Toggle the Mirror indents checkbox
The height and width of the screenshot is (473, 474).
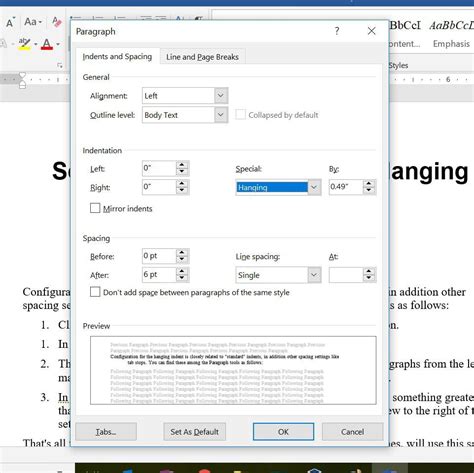[x=95, y=208]
